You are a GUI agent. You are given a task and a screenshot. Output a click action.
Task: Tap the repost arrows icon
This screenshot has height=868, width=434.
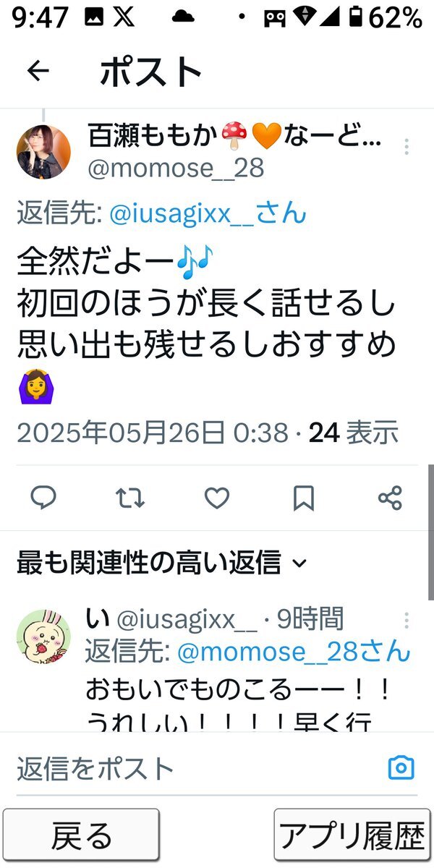tap(130, 498)
